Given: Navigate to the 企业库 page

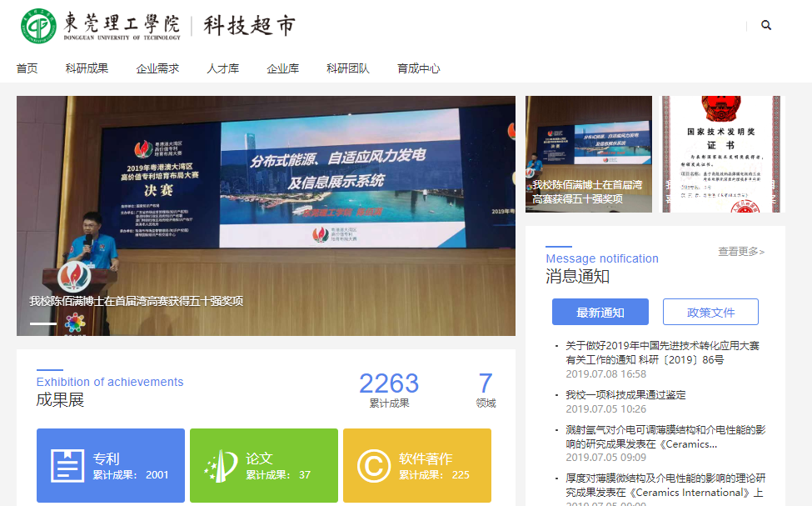Looking at the screenshot, I should pos(282,68).
